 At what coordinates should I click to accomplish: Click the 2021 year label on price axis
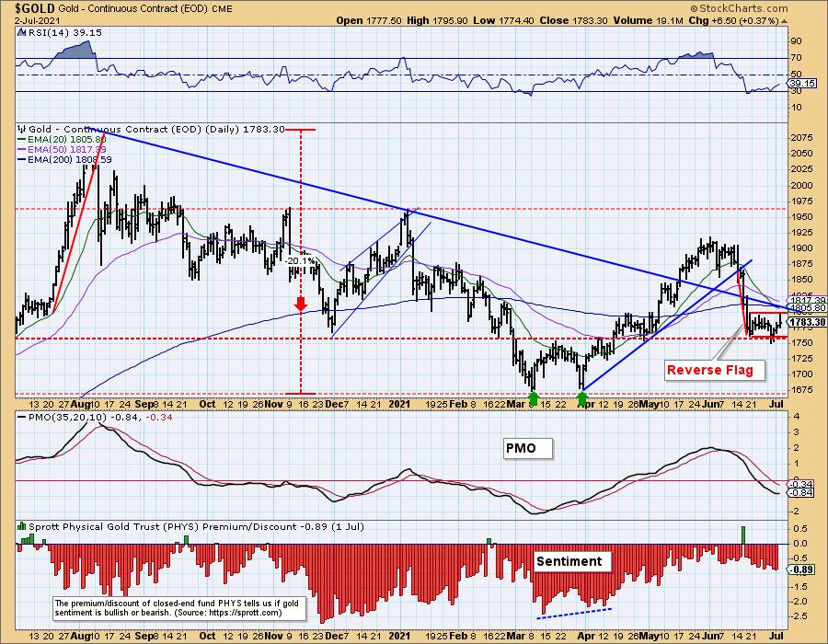click(x=399, y=404)
